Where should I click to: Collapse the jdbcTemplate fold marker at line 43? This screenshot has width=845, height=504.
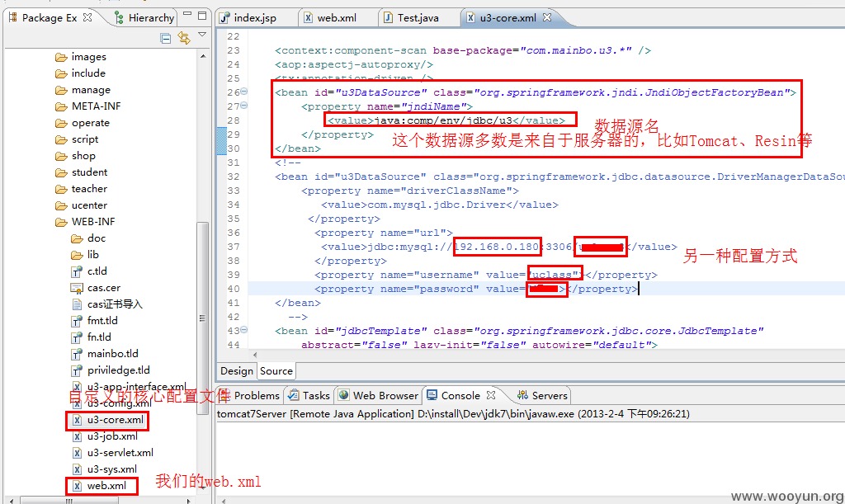point(243,330)
